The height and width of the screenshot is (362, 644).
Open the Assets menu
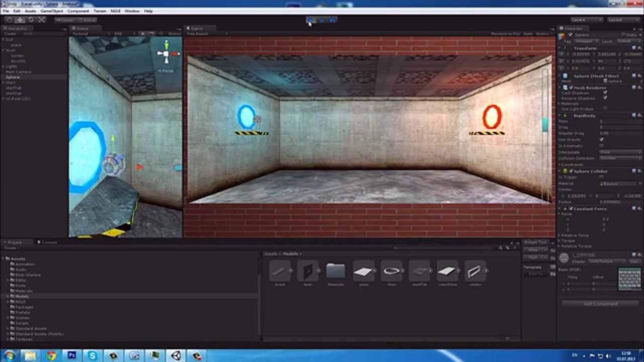(31, 11)
